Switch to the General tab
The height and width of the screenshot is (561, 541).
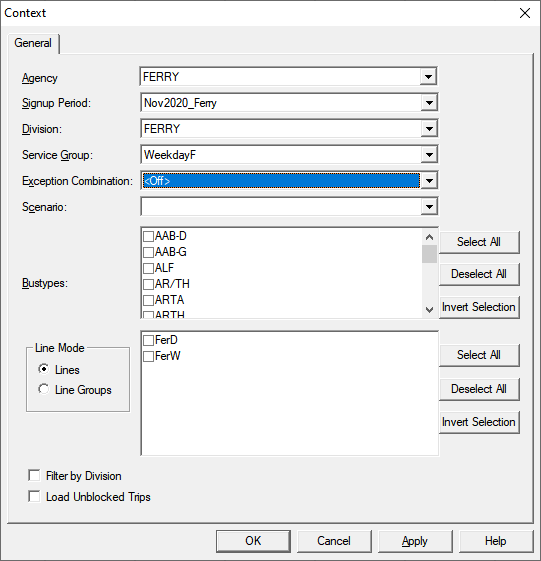point(33,43)
